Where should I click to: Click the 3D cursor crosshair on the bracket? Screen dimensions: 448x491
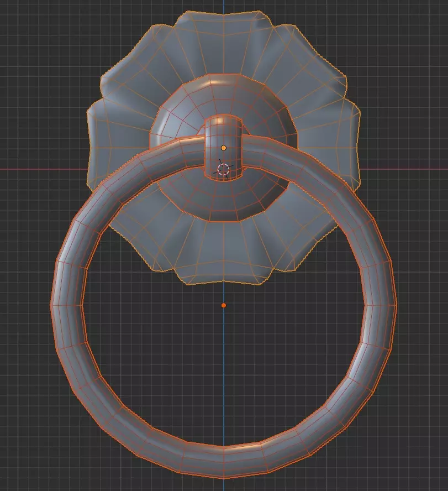click(223, 169)
